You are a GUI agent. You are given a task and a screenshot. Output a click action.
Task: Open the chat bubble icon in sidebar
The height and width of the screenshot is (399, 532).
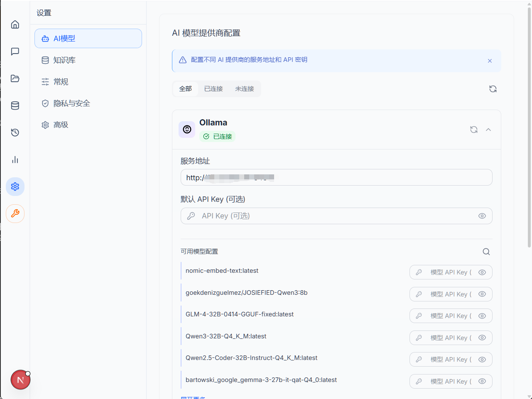tap(15, 51)
